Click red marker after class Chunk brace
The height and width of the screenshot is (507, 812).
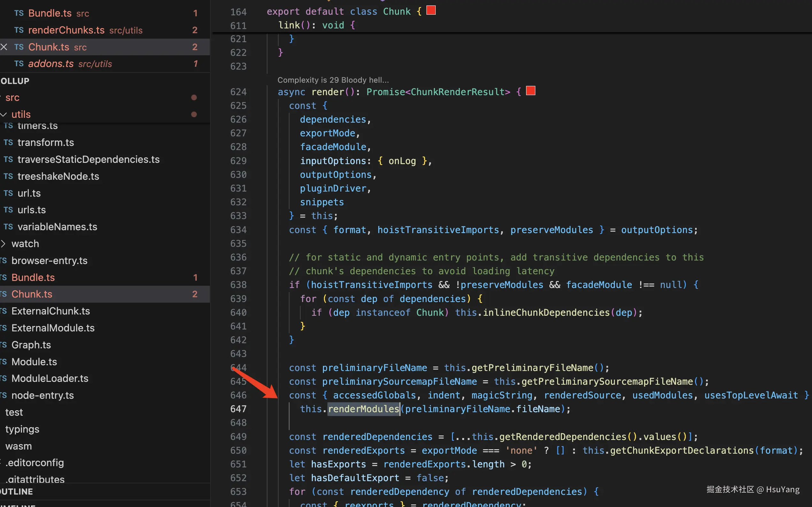coord(431,11)
